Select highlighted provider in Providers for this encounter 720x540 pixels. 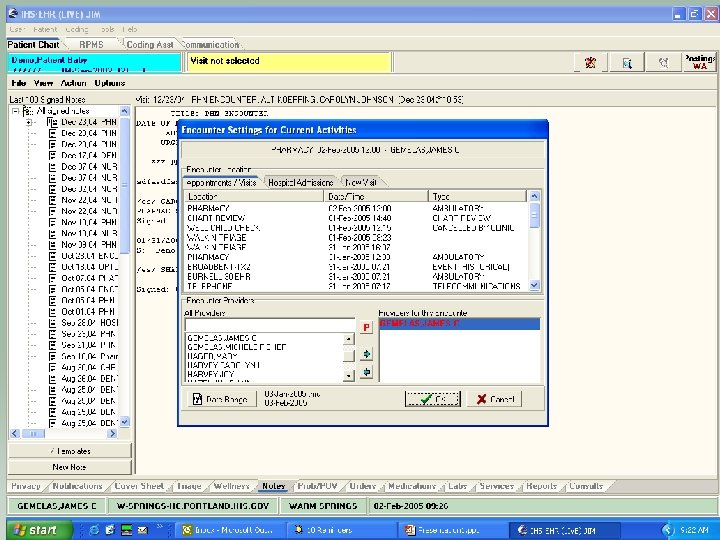tap(459, 324)
